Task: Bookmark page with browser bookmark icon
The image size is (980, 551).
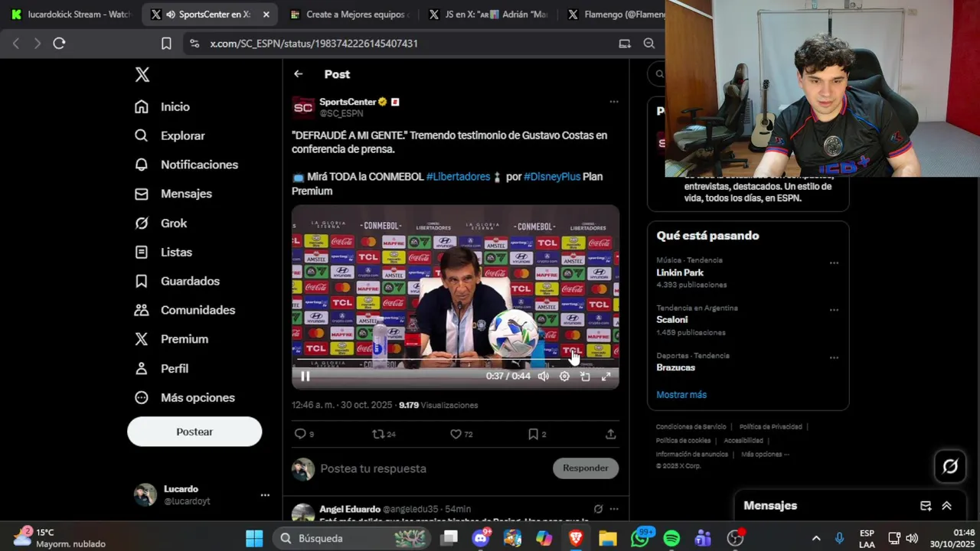Action: 166,44
